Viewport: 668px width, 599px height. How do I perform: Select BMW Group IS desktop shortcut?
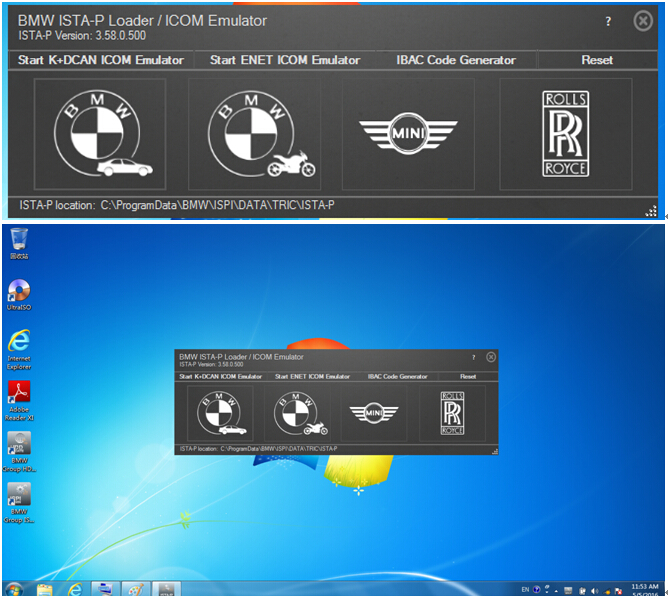(x=19, y=503)
